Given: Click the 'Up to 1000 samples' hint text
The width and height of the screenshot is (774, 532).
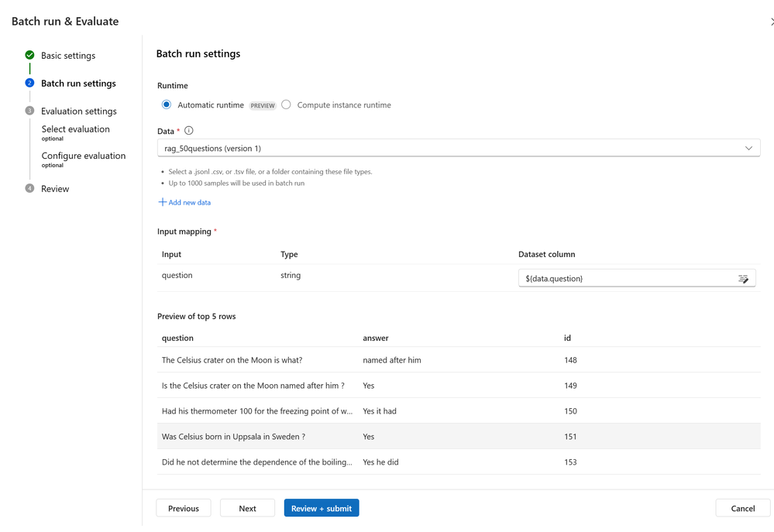Looking at the screenshot, I should 236,183.
